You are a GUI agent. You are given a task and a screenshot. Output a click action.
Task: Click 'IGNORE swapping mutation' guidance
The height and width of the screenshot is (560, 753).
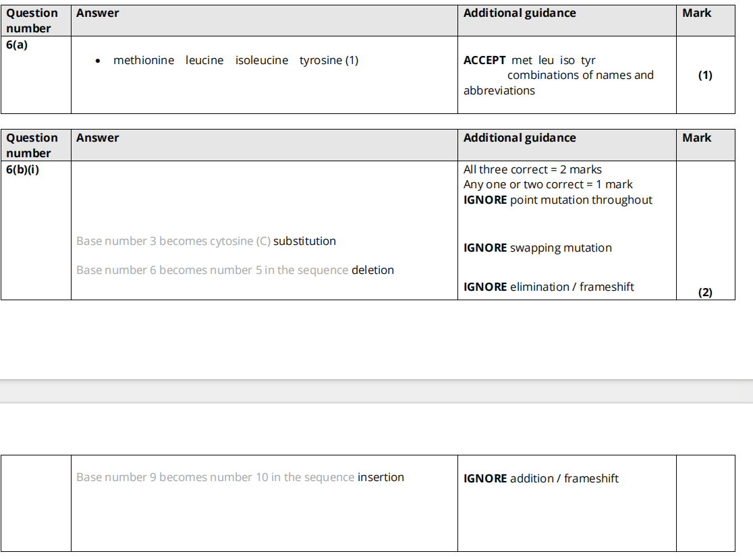(x=538, y=248)
